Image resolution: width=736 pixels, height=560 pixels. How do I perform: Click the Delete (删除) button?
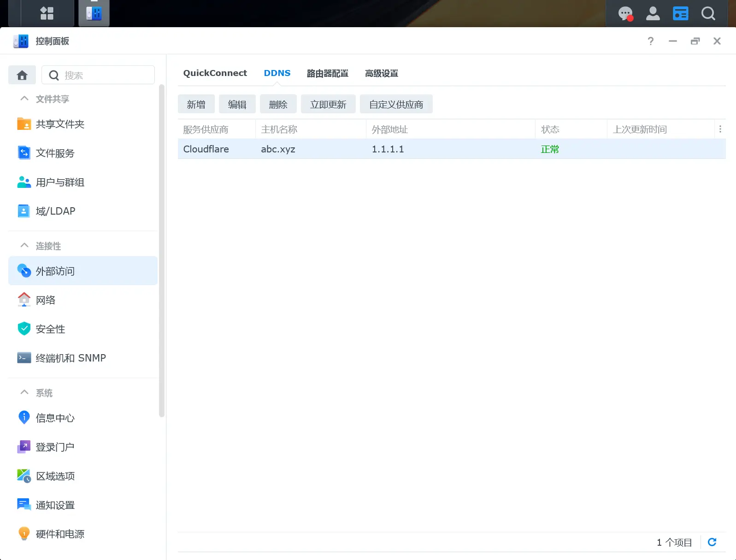[x=278, y=104]
